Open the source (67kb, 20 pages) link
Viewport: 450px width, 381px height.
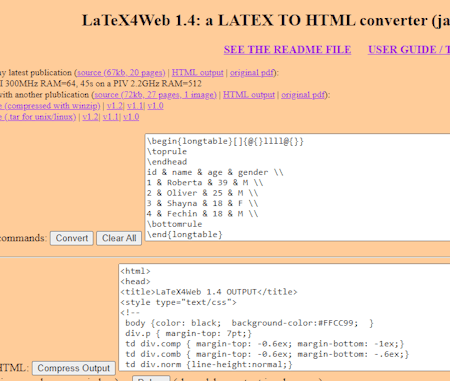pyautogui.click(x=121, y=73)
